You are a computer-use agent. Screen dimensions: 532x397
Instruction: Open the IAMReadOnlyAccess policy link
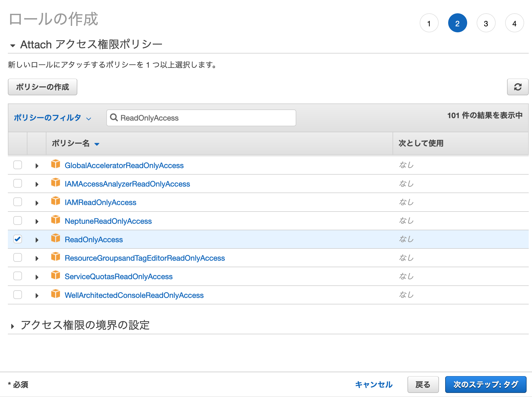coord(100,203)
